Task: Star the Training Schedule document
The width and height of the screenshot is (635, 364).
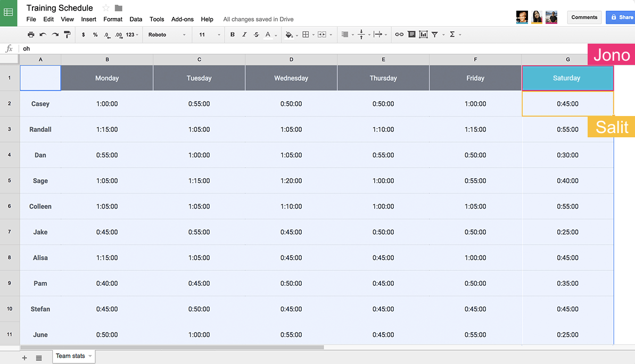Action: tap(106, 8)
